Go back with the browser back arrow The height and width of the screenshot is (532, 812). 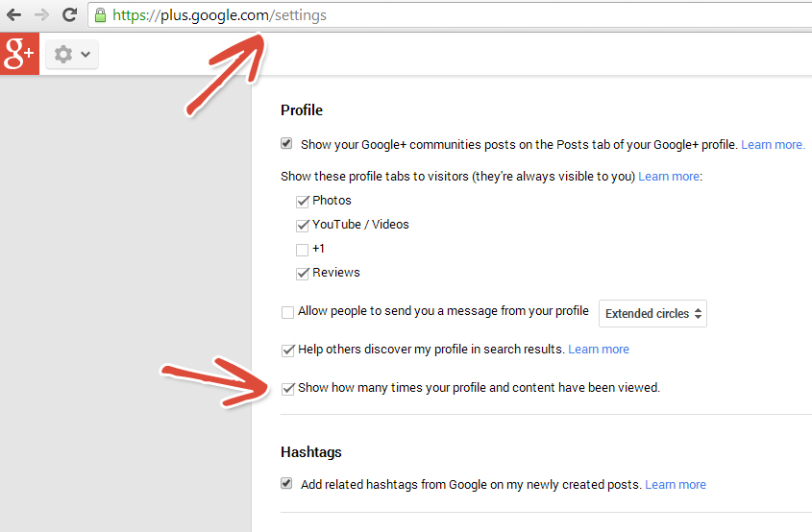pyautogui.click(x=14, y=15)
